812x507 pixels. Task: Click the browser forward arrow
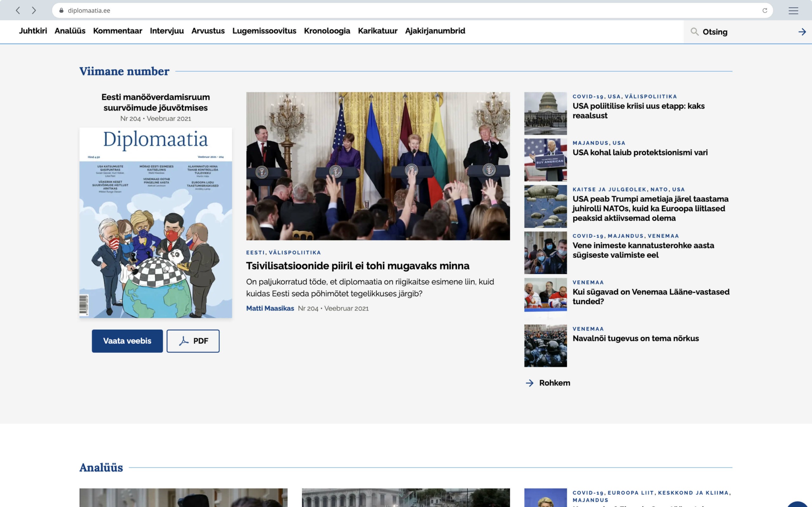click(x=34, y=10)
